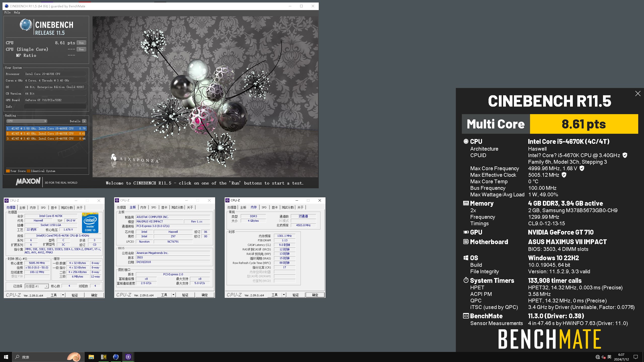Switch to 主板 tab in memory CPU-Z window
This screenshot has width=644, height=362.
(243, 207)
